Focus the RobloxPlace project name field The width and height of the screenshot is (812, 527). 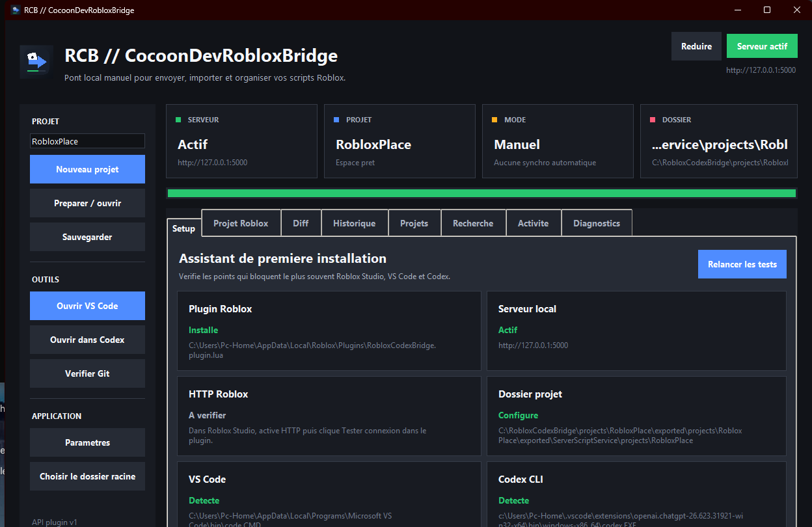coord(87,141)
